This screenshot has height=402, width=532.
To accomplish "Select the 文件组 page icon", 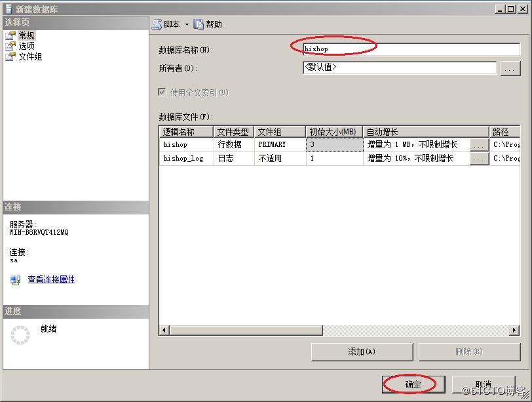I will coord(10,56).
